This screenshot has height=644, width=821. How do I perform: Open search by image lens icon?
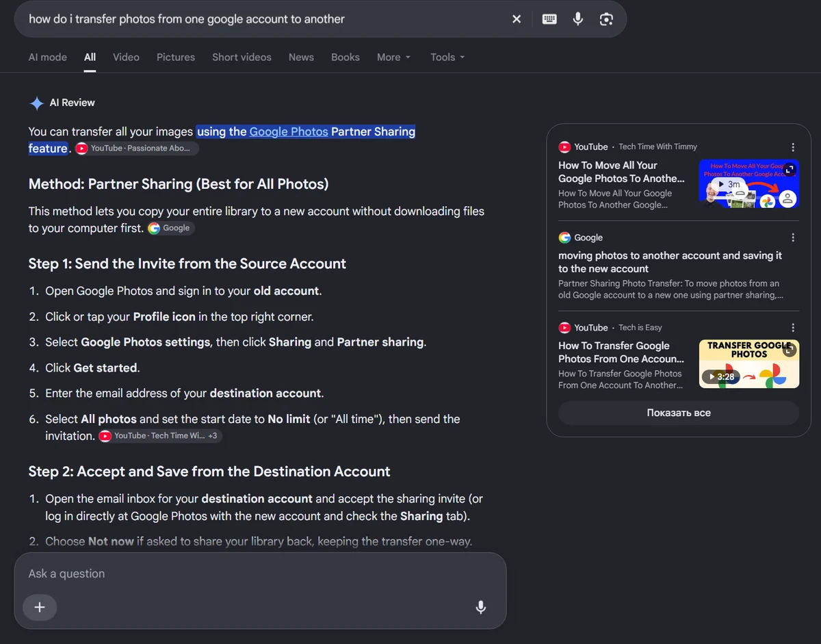606,19
